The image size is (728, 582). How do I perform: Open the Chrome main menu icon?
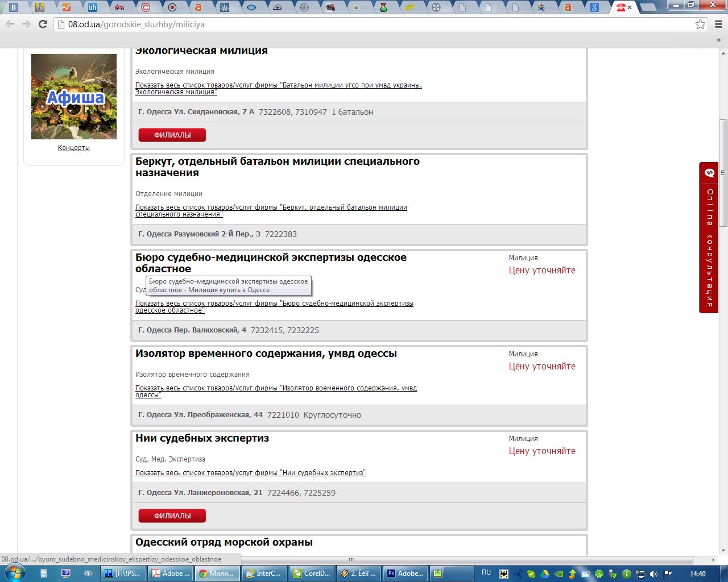[718, 24]
